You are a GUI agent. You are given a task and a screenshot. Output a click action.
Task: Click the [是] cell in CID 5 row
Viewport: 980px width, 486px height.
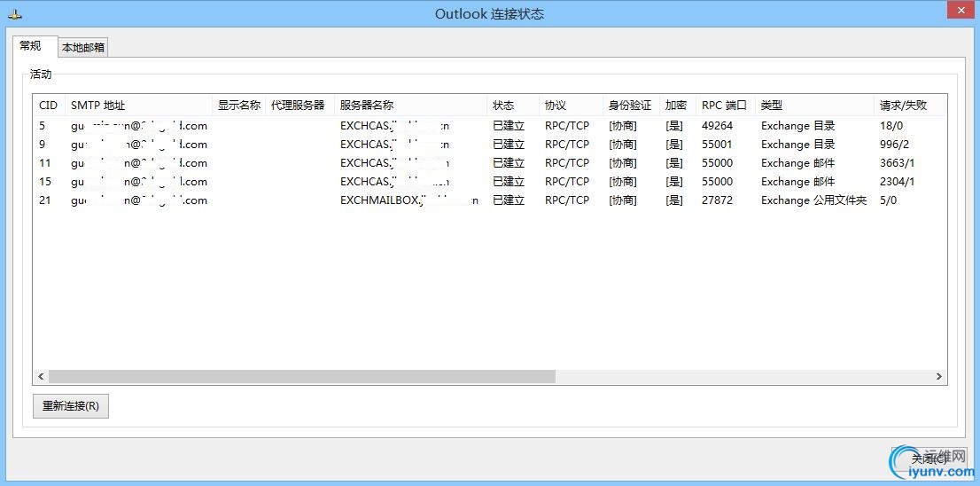click(x=673, y=126)
